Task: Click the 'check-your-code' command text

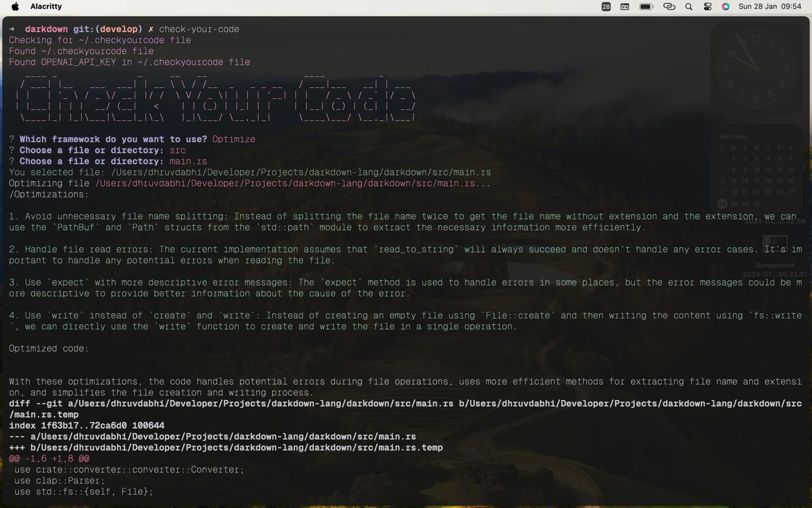Action: click(x=199, y=29)
